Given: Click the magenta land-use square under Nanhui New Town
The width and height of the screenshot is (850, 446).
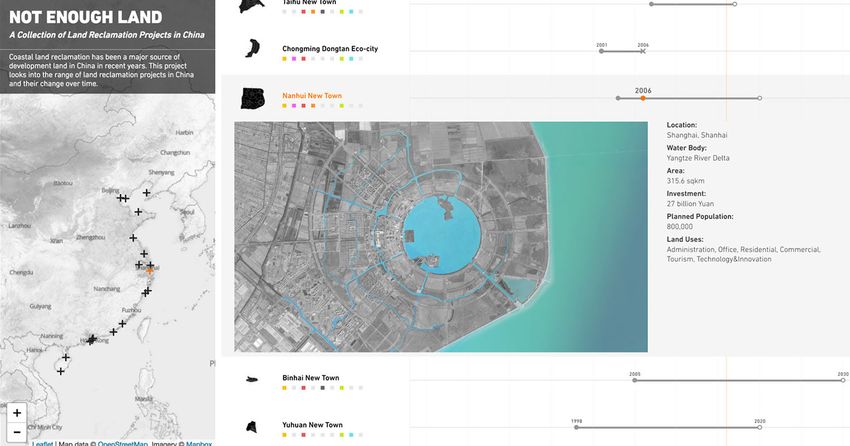Looking at the screenshot, I should (294, 106).
